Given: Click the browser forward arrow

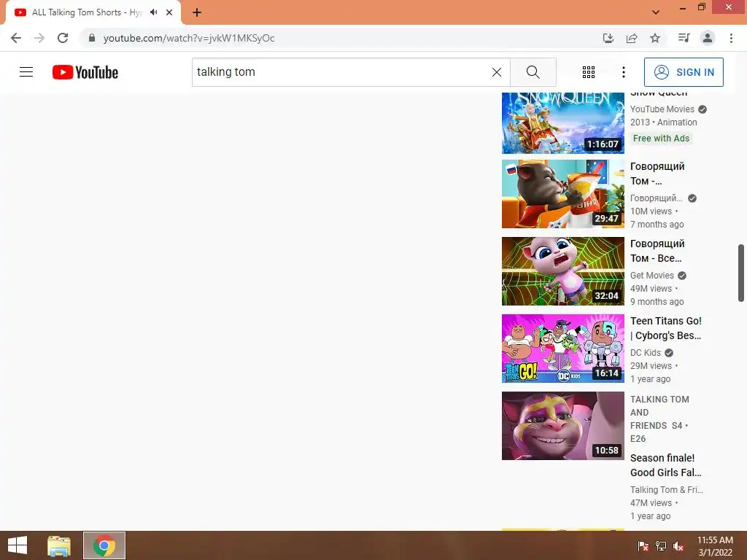Looking at the screenshot, I should pyautogui.click(x=39, y=38).
